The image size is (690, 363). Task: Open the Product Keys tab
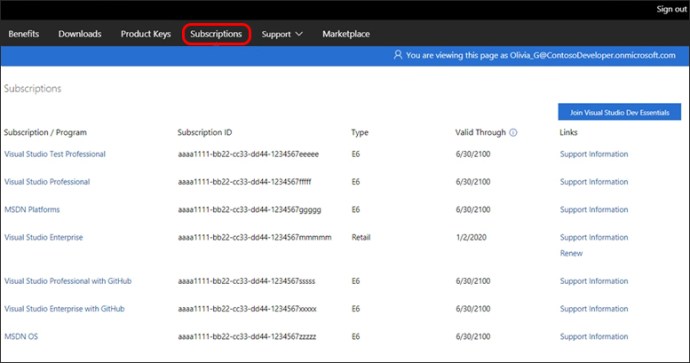[146, 34]
